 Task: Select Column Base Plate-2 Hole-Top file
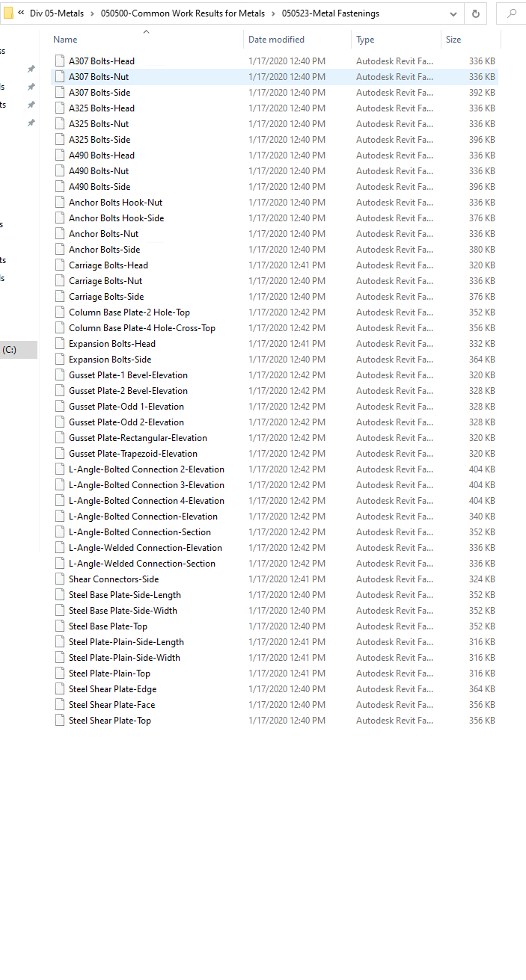(129, 312)
